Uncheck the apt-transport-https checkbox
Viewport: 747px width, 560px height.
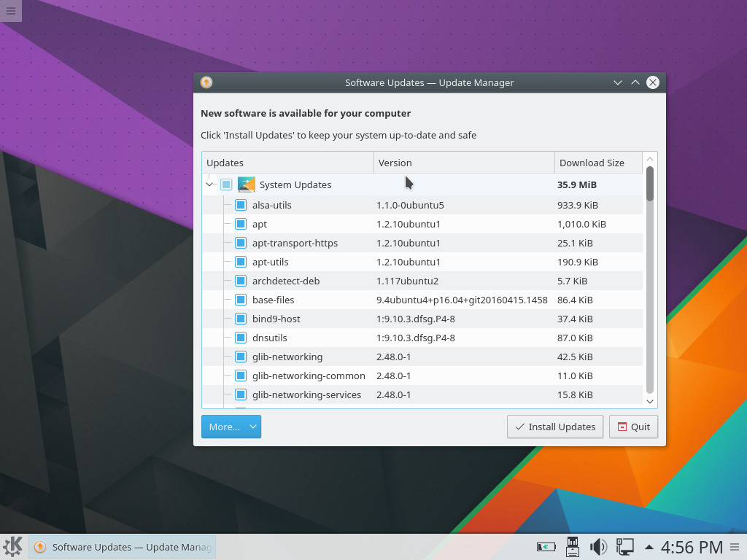pyautogui.click(x=241, y=244)
